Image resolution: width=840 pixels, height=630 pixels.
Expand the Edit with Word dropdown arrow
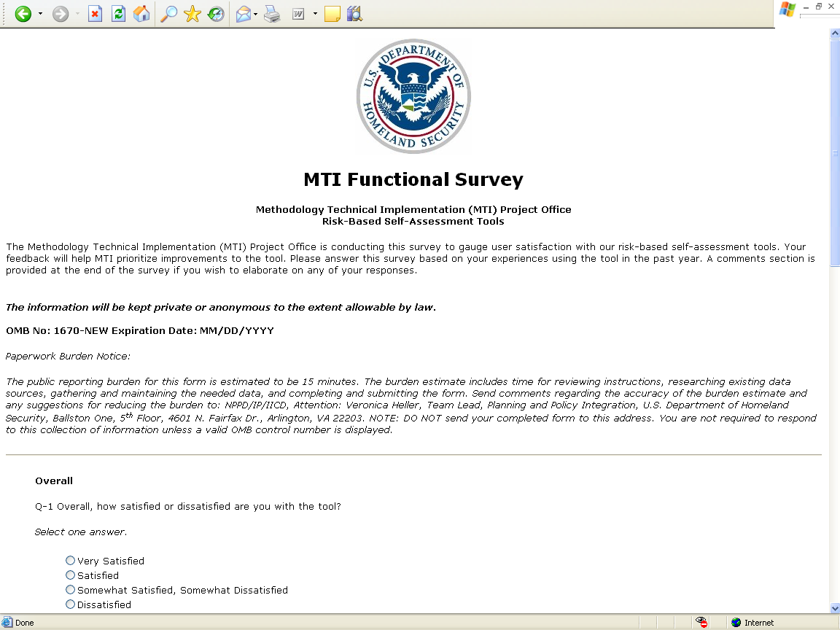(x=315, y=14)
